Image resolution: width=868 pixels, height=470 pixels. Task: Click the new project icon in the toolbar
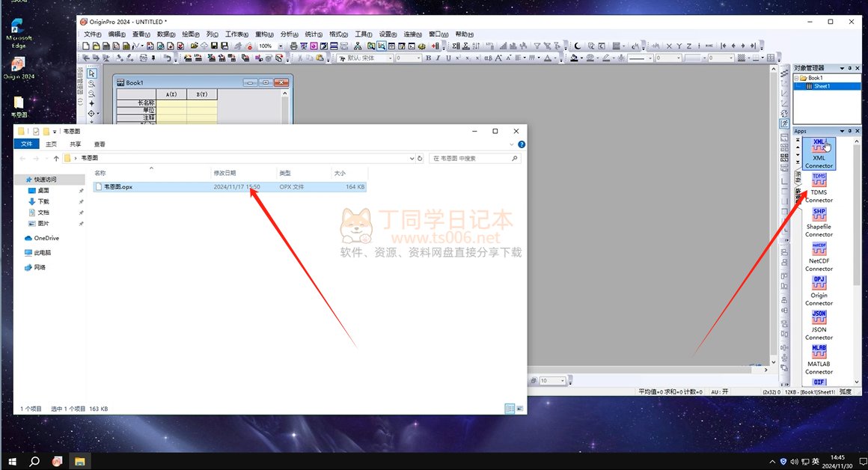(86, 46)
